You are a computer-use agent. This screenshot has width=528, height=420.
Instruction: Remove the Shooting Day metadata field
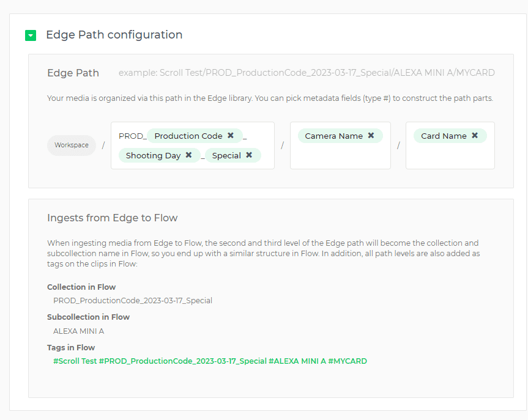(x=188, y=155)
